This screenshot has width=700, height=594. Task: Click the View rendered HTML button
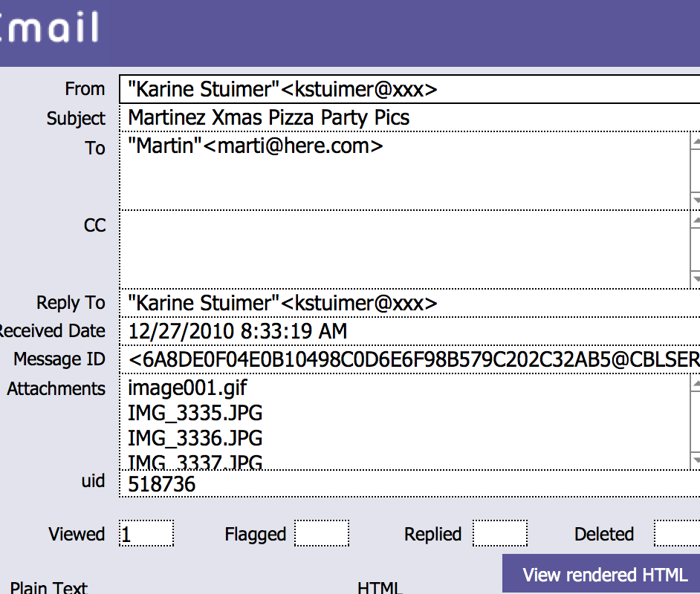601,573
